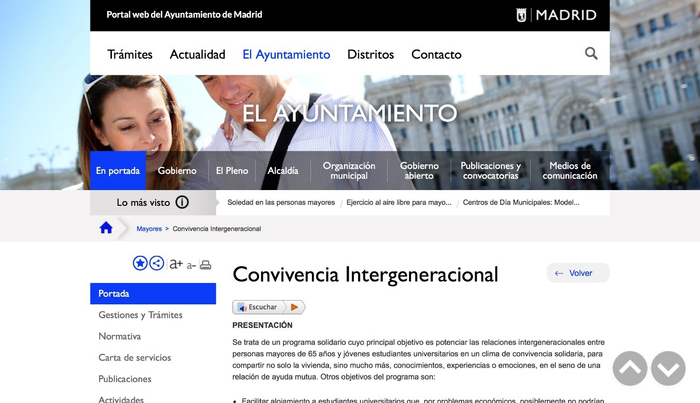Switch to the Alcaldía tab
The height and width of the screenshot is (403, 700).
pyautogui.click(x=283, y=170)
